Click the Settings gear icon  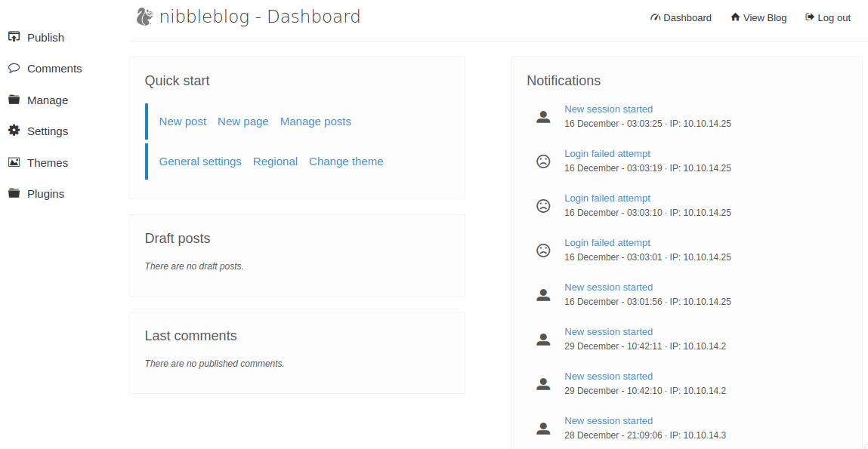14,131
